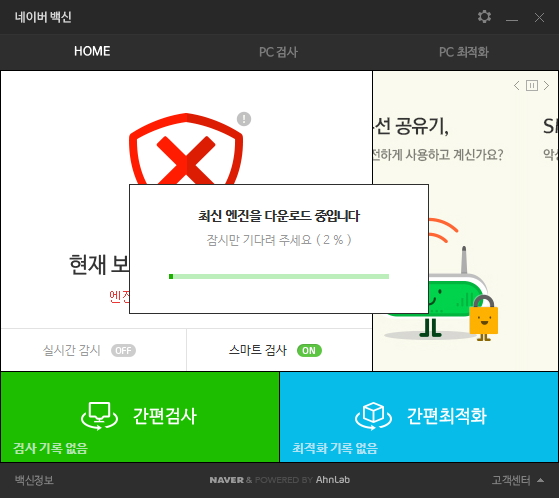The image size is (559, 498).
Task: Close the Naver Vaccine window
Action: click(x=539, y=17)
